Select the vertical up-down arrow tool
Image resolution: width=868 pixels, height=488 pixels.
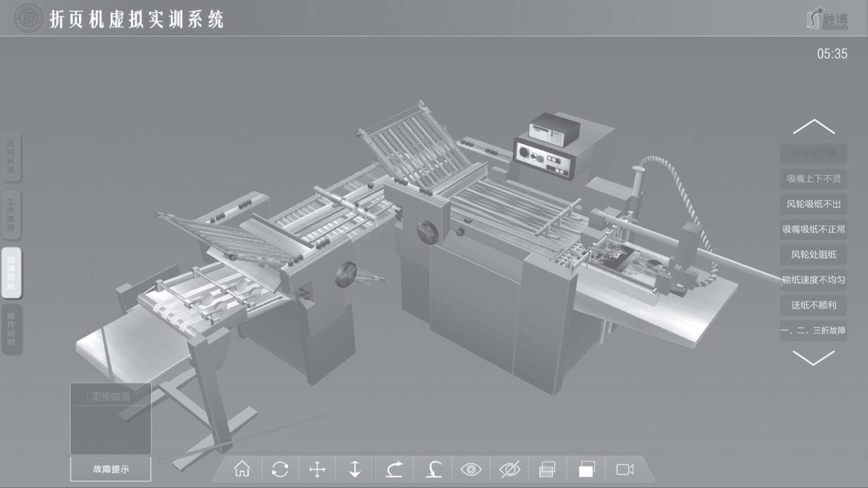[x=355, y=469]
